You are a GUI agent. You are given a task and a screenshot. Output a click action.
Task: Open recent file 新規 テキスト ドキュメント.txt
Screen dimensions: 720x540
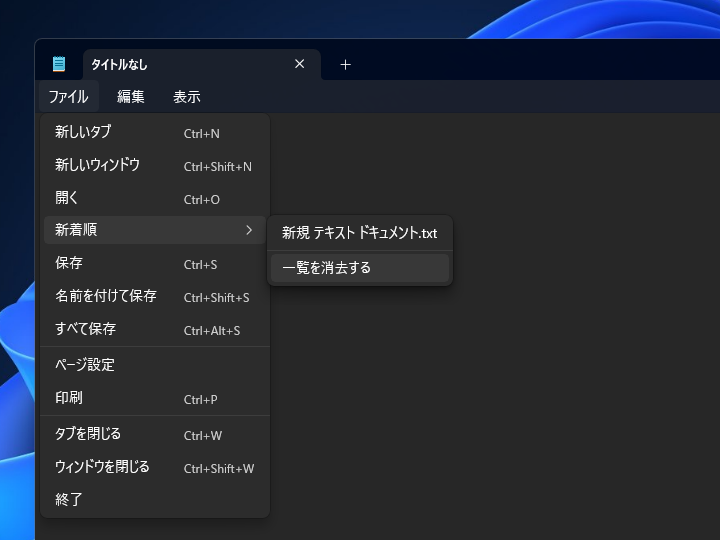point(360,233)
